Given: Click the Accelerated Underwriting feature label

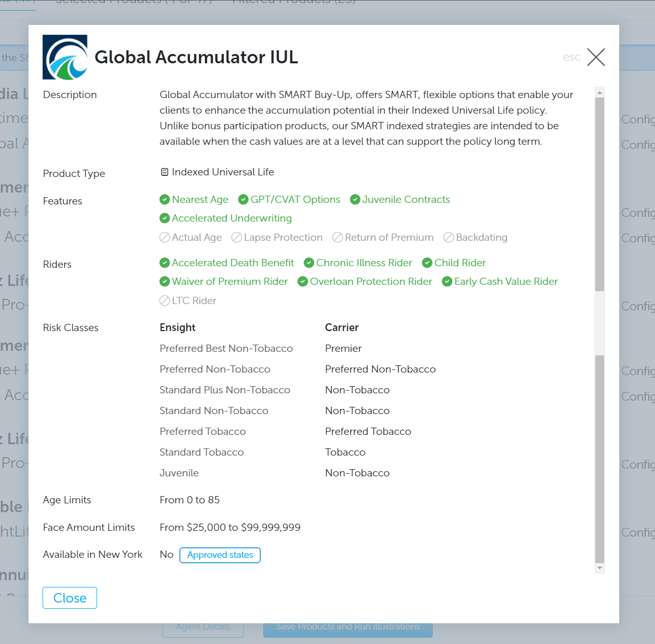Looking at the screenshot, I should click(x=232, y=218).
